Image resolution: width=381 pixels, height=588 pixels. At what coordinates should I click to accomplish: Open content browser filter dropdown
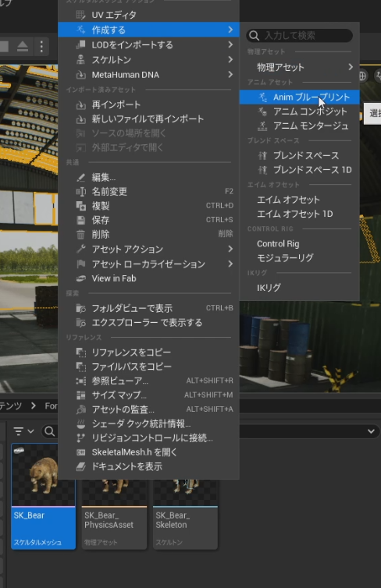click(x=23, y=431)
